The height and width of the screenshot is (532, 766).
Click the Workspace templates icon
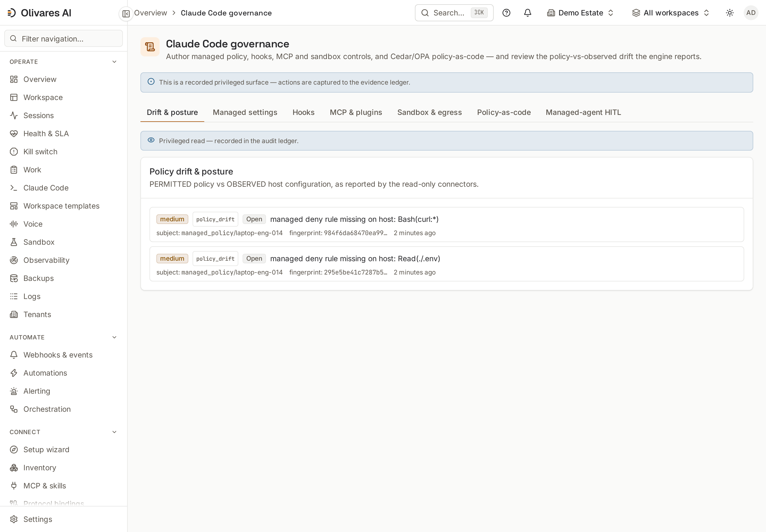click(14, 206)
